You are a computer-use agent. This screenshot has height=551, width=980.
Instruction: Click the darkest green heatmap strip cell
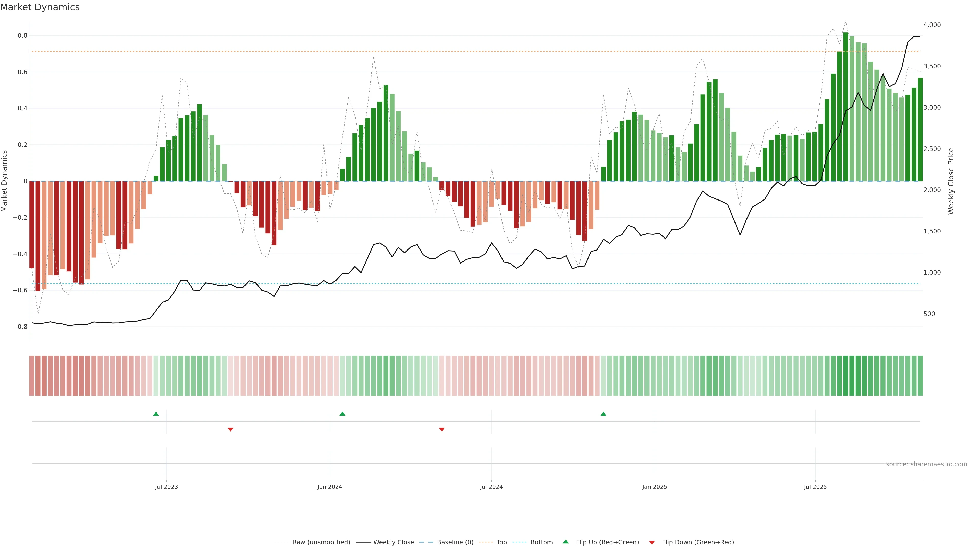846,376
